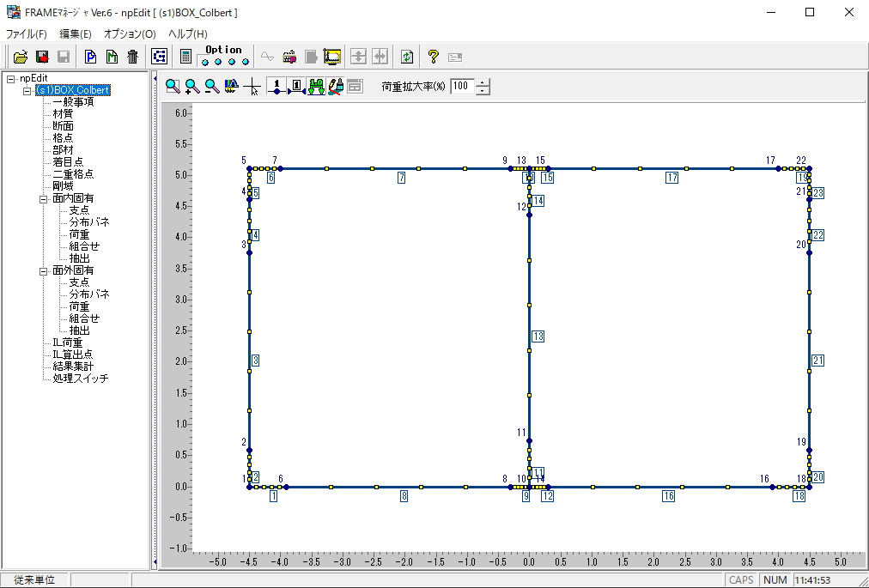Select 一般事項 in the tree

[x=73, y=102]
